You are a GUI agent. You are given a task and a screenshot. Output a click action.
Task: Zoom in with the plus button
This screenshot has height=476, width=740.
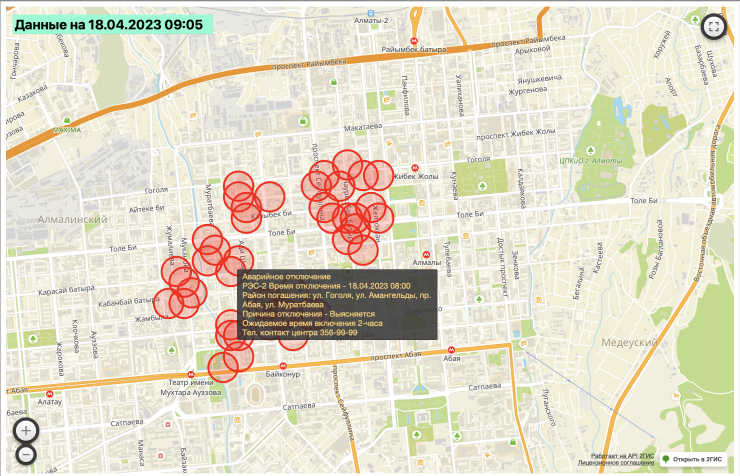pyautogui.click(x=26, y=431)
